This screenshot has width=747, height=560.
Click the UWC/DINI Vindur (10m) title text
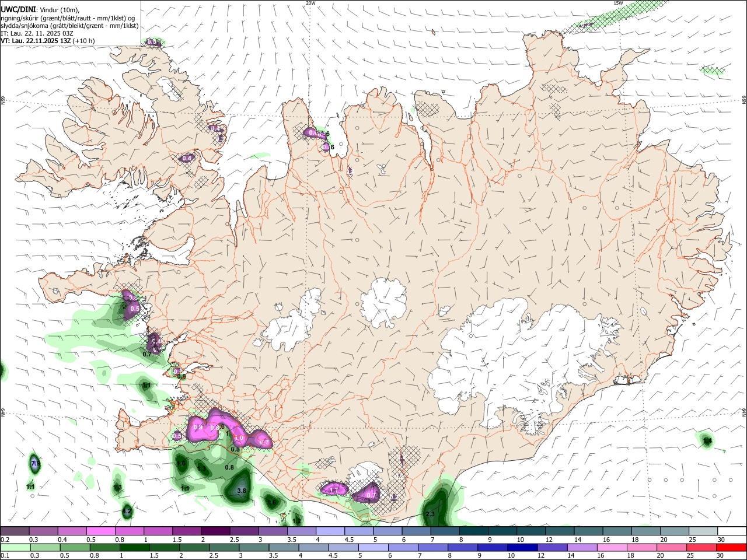(40, 10)
